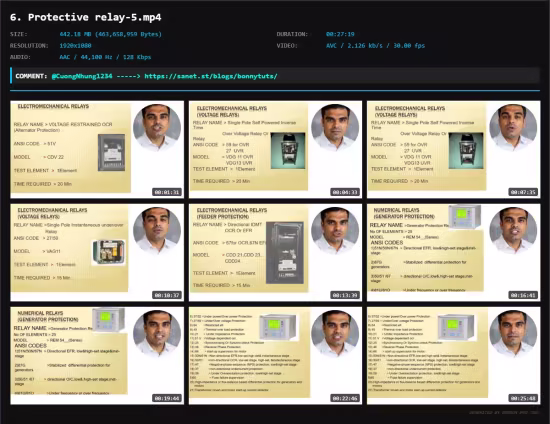Screen dimensions: 550x424
Task: Click the SIZE: label
Action: pos(19,34)
